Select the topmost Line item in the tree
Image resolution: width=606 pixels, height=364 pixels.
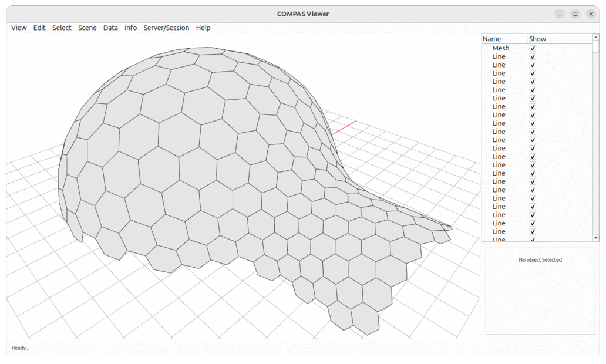pyautogui.click(x=498, y=56)
